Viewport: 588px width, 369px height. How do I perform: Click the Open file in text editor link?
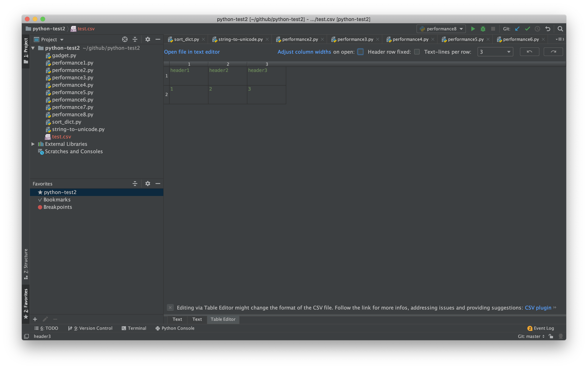tap(192, 52)
